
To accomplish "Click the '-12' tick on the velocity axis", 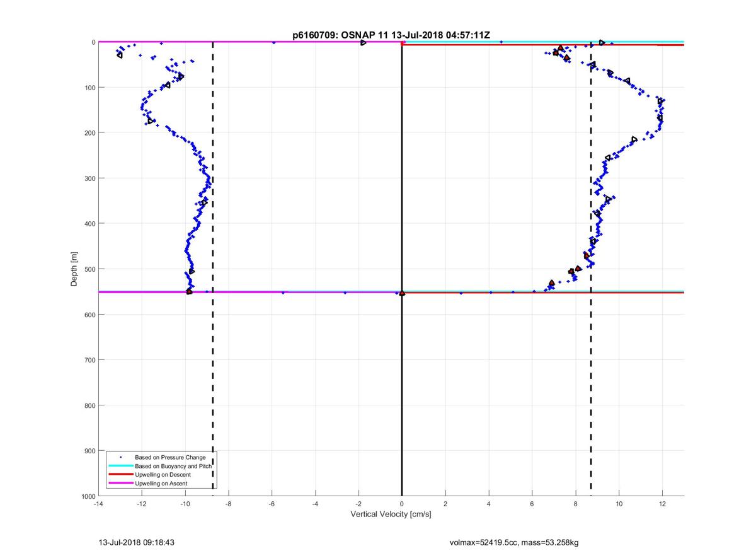I will pos(141,504).
